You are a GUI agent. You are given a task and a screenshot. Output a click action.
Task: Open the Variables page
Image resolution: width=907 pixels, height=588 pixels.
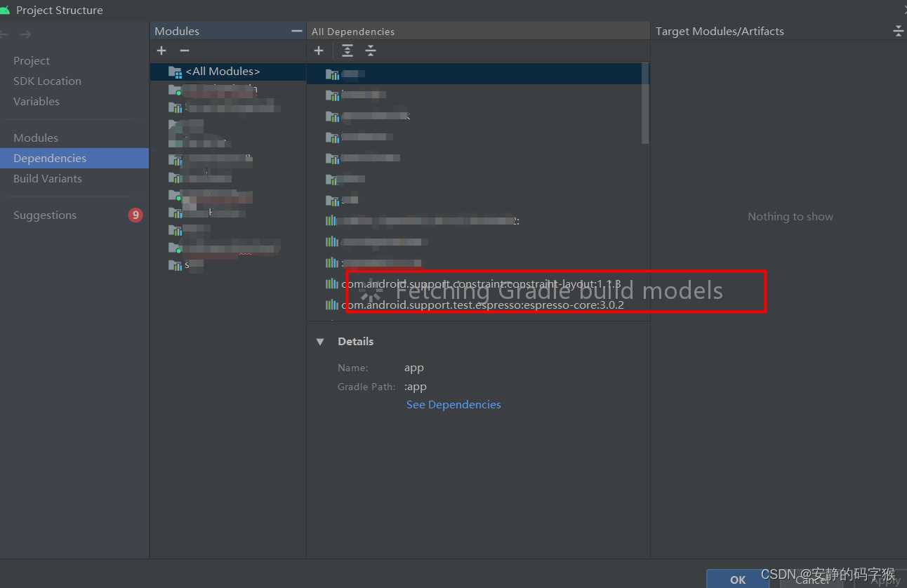point(37,102)
